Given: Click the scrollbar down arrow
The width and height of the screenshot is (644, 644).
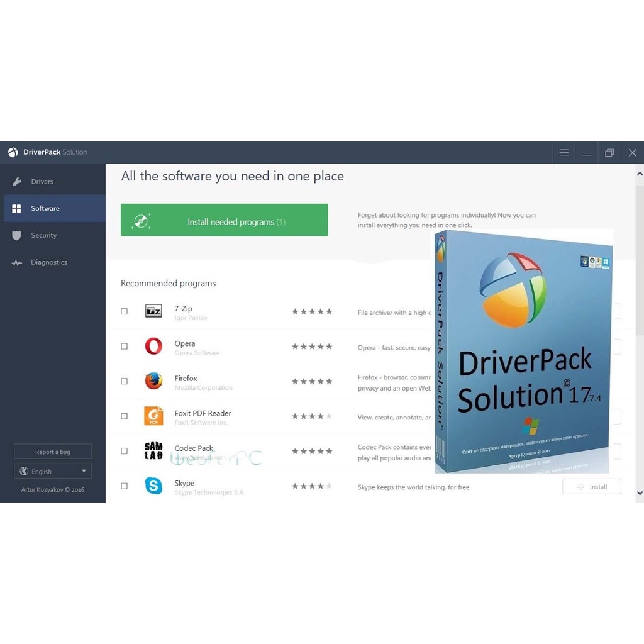Looking at the screenshot, I should coord(640,493).
